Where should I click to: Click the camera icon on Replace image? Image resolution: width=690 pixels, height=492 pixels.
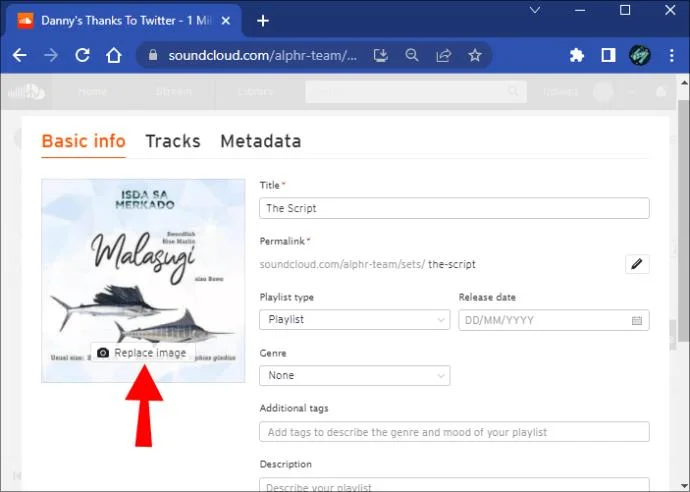click(x=103, y=353)
